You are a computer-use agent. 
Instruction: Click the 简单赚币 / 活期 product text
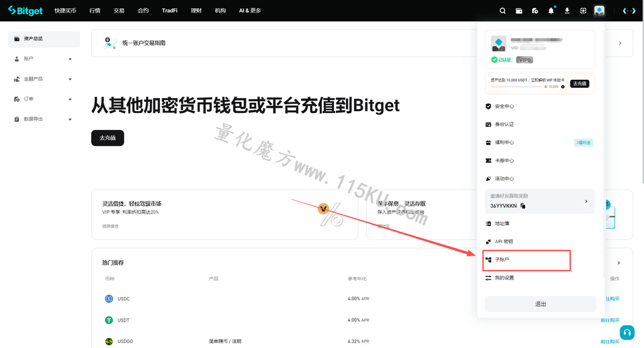[225, 342]
